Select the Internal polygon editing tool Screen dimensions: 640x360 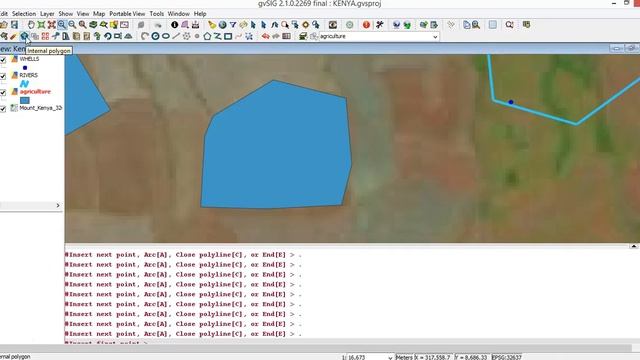pos(24,36)
